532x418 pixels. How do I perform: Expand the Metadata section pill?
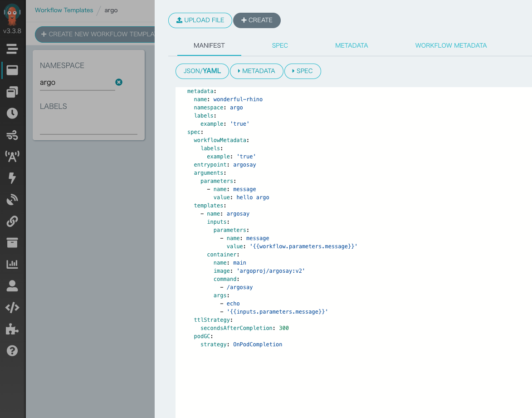[x=257, y=71]
